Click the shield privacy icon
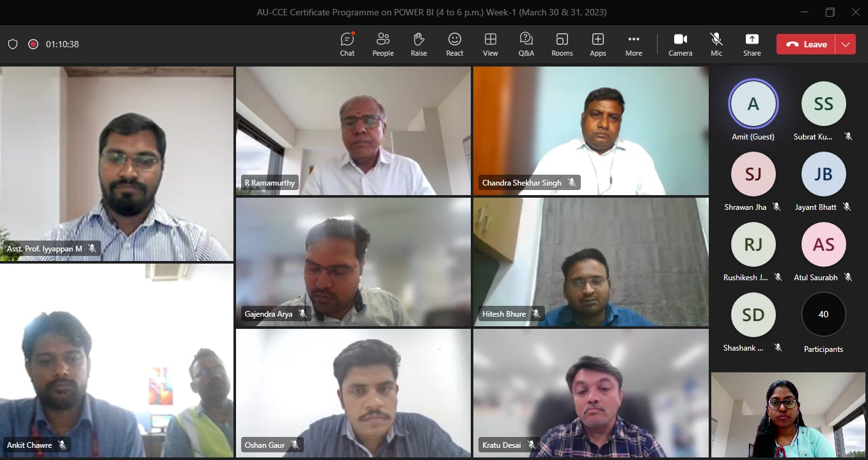The width and height of the screenshot is (868, 460). pyautogui.click(x=13, y=44)
